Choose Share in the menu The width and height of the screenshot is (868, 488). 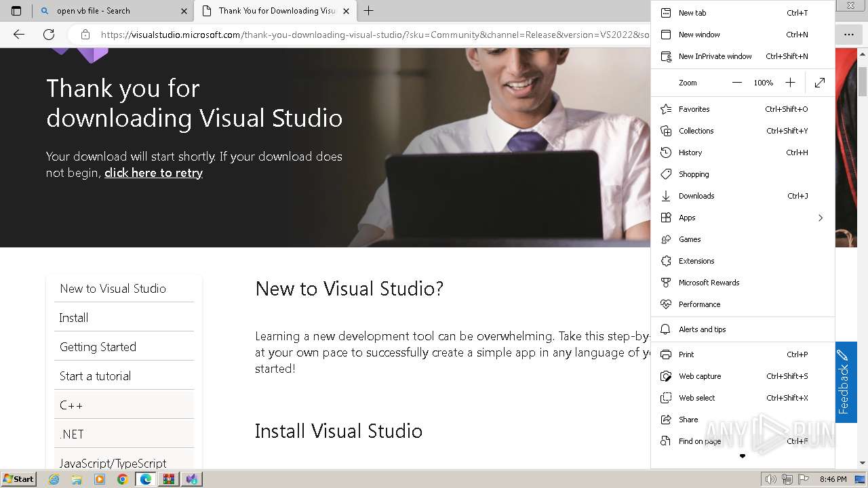[743, 420]
